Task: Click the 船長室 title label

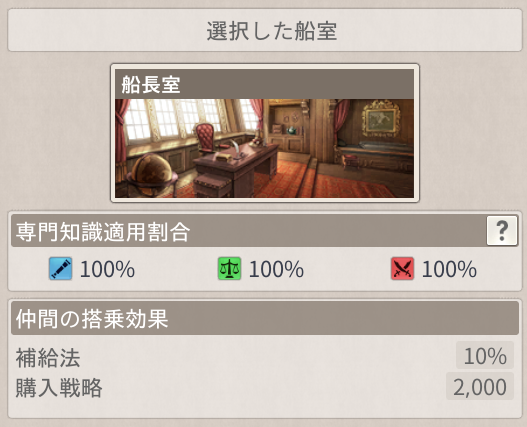Action: 151,84
